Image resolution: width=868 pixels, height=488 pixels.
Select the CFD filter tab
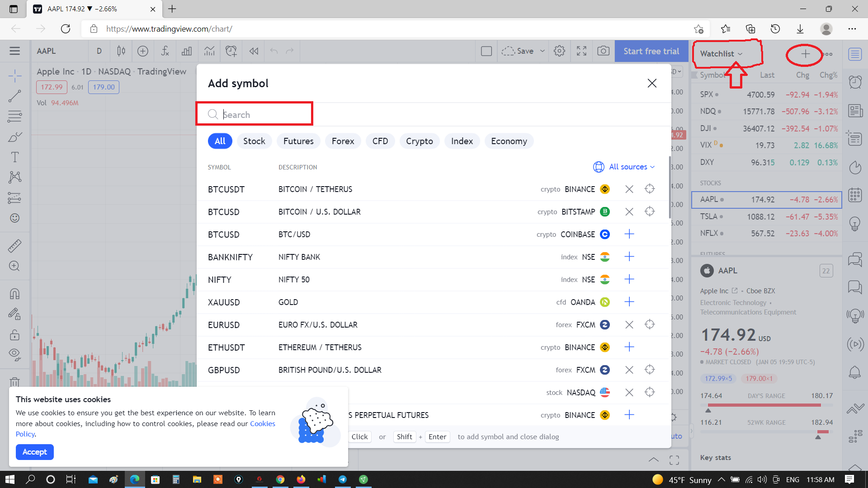point(380,141)
